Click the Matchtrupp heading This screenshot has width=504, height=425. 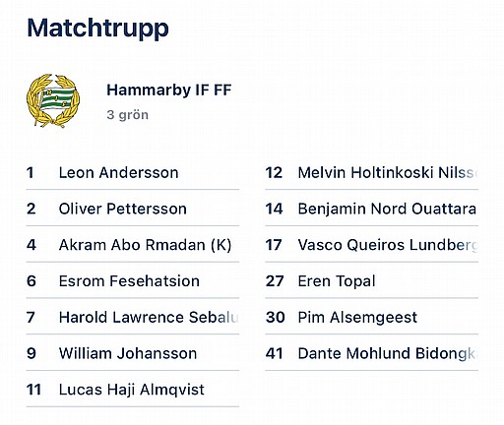97,29
